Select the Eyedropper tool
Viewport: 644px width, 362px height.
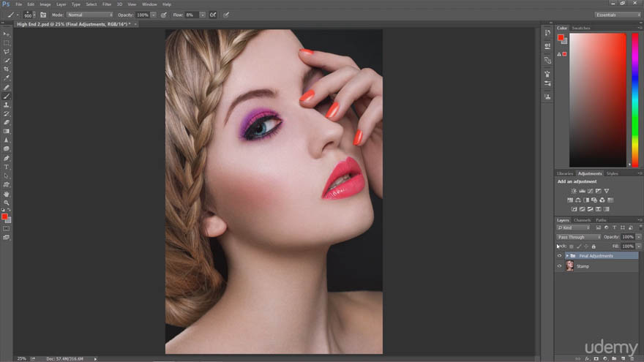6,78
